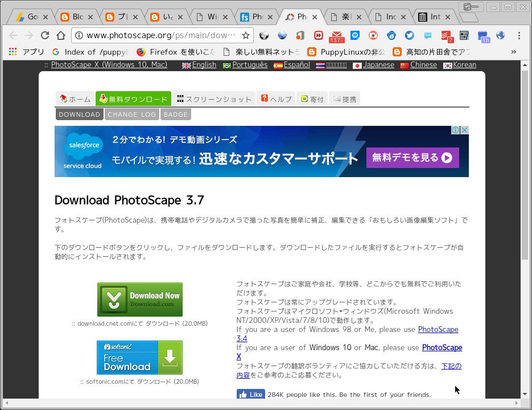The height and width of the screenshot is (410, 532).
Task: Click the Download Now Download.com button
Action: 140,300
